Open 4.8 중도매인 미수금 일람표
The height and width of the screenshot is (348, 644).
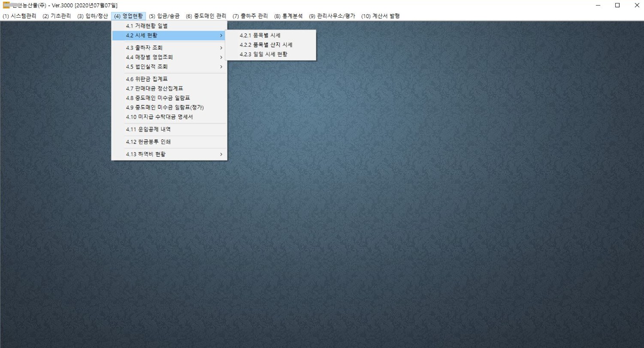point(157,98)
